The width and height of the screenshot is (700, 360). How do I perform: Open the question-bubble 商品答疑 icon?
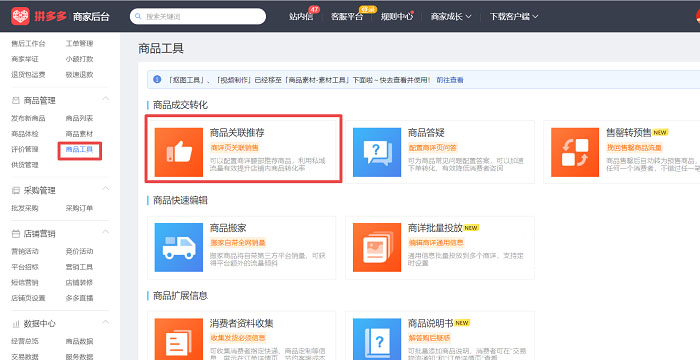377,152
